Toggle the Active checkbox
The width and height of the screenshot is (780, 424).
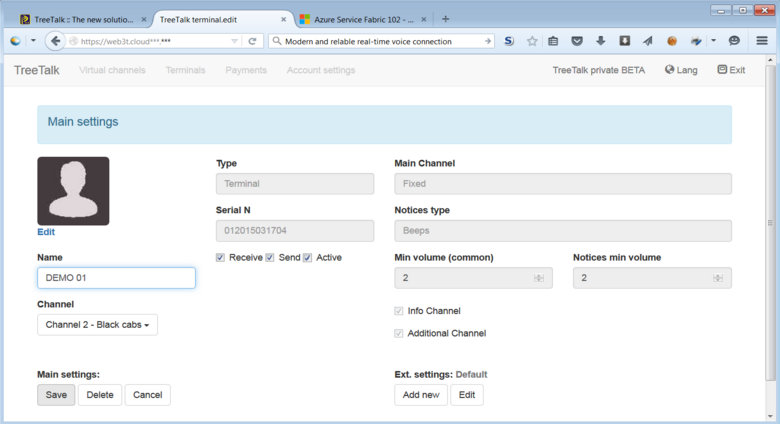point(307,257)
